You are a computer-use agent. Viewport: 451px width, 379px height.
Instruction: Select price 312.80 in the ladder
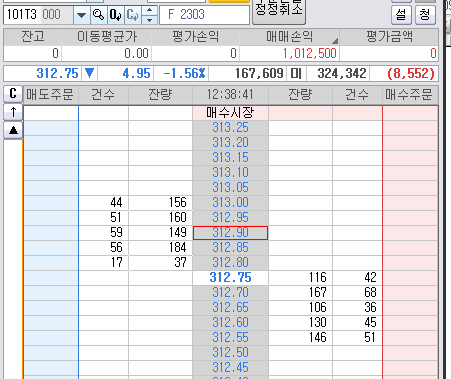click(230, 263)
